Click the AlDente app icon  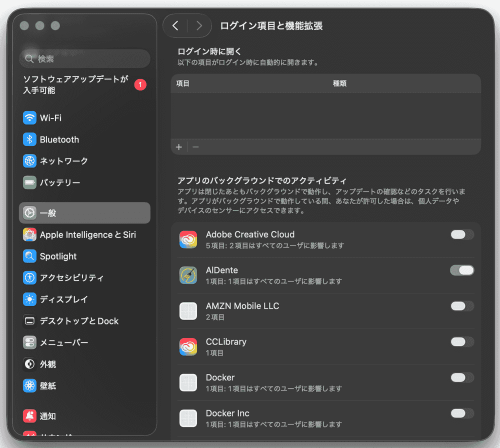click(x=188, y=275)
